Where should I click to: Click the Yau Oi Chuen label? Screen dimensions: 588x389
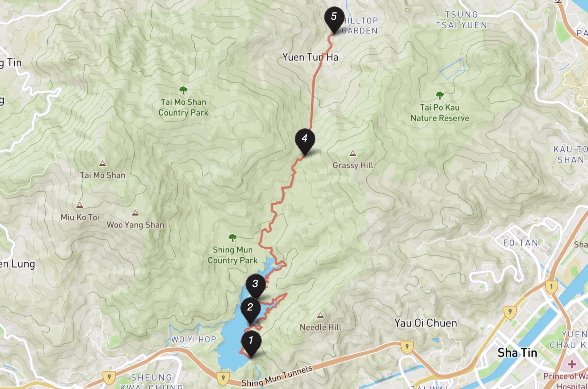(x=425, y=323)
